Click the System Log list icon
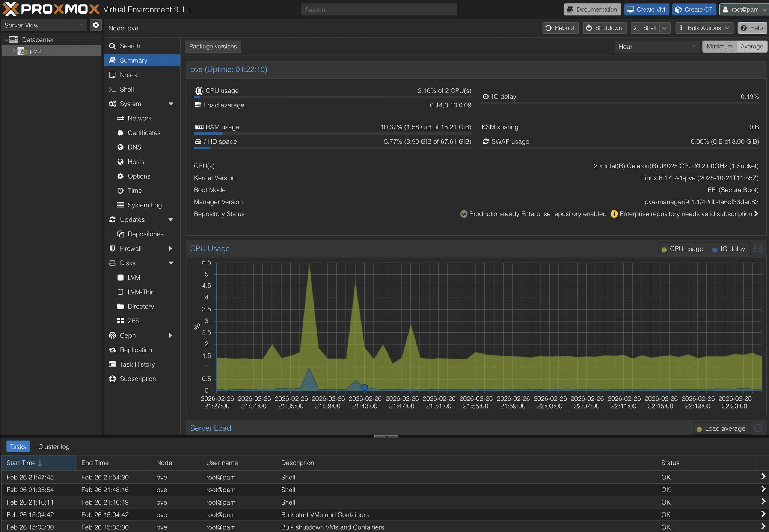 click(x=120, y=205)
